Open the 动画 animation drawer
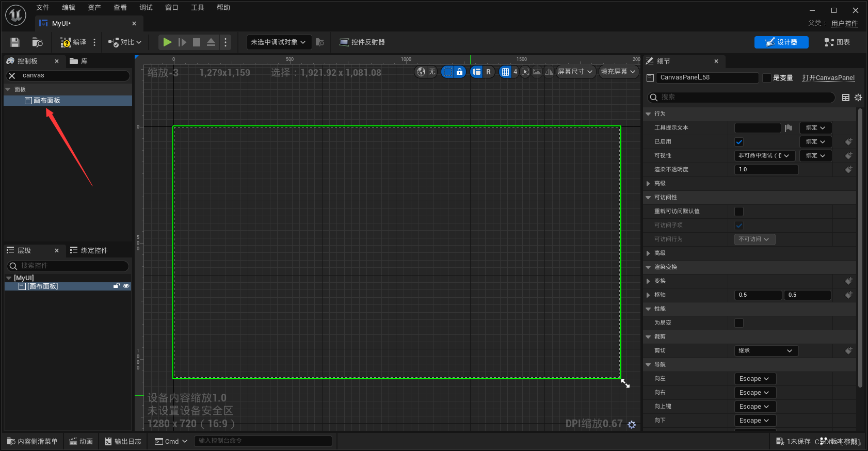 coord(81,442)
